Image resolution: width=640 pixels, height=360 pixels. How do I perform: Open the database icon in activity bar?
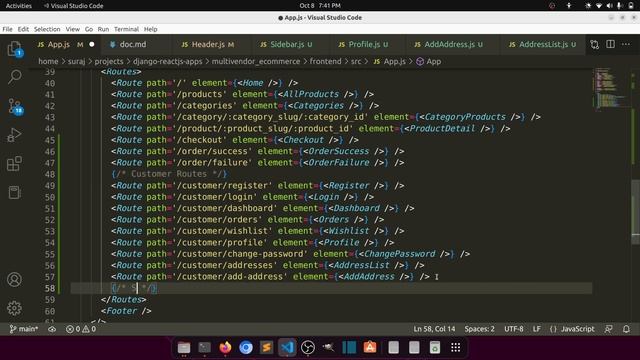tap(15, 192)
